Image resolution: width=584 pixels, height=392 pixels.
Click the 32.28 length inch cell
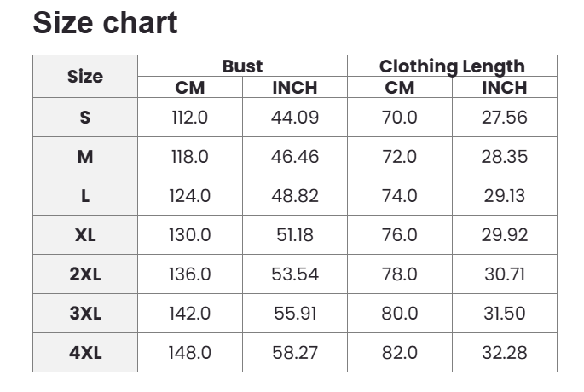[505, 353]
